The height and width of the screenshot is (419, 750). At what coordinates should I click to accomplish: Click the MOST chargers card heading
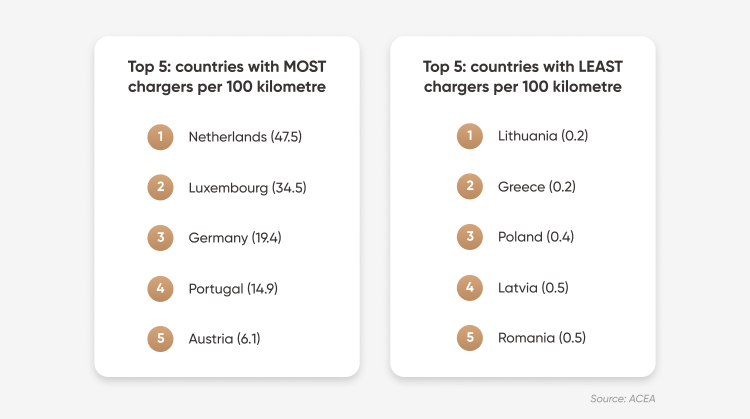(227, 77)
